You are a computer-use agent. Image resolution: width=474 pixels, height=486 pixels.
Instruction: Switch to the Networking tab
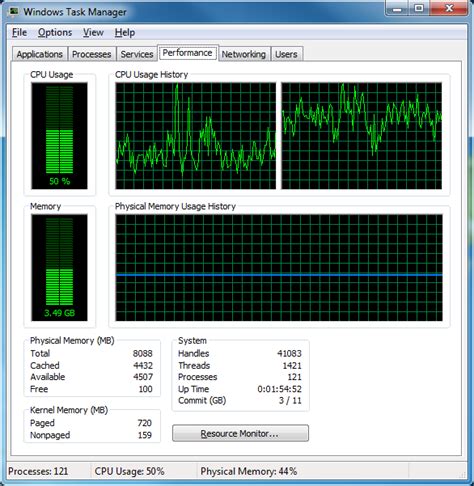click(x=244, y=54)
